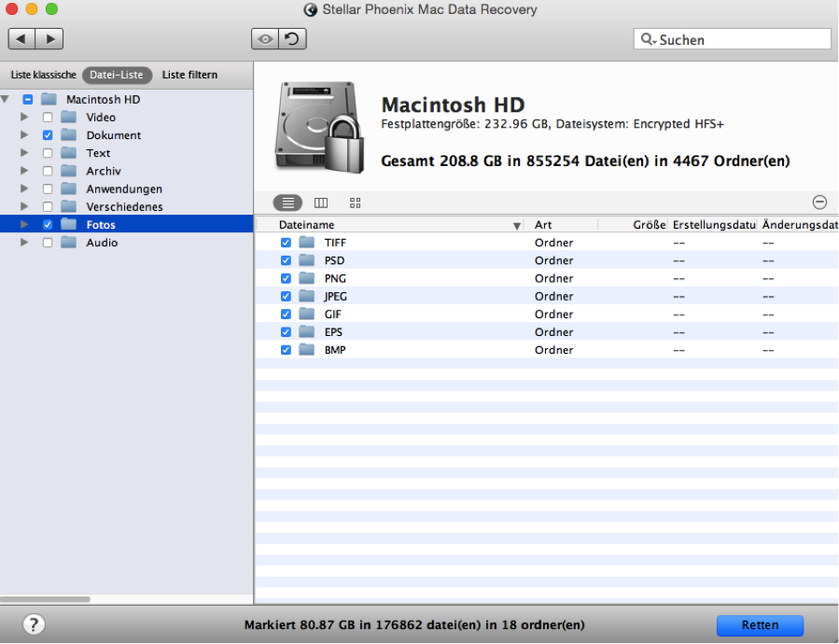This screenshot has height=644, width=839.
Task: Uncheck the PSD row checkbox
Action: [286, 260]
